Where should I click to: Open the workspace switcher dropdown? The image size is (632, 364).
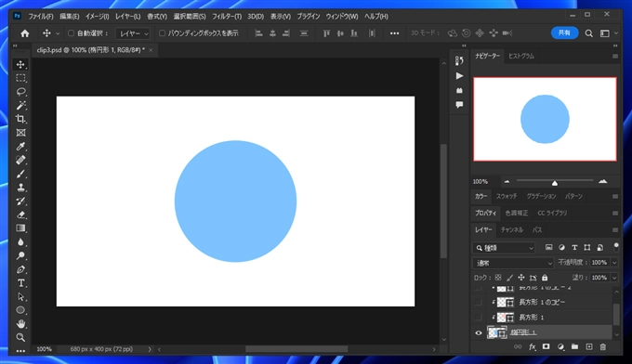pyautogui.click(x=608, y=33)
